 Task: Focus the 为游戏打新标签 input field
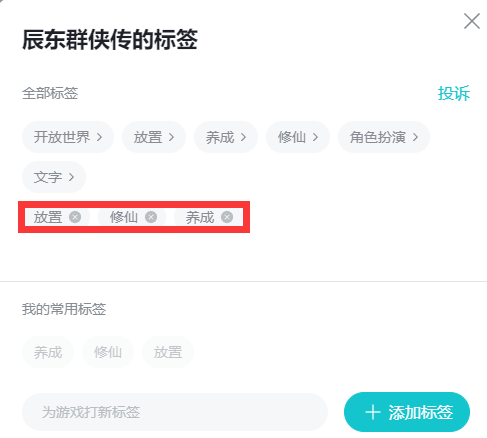(x=175, y=412)
